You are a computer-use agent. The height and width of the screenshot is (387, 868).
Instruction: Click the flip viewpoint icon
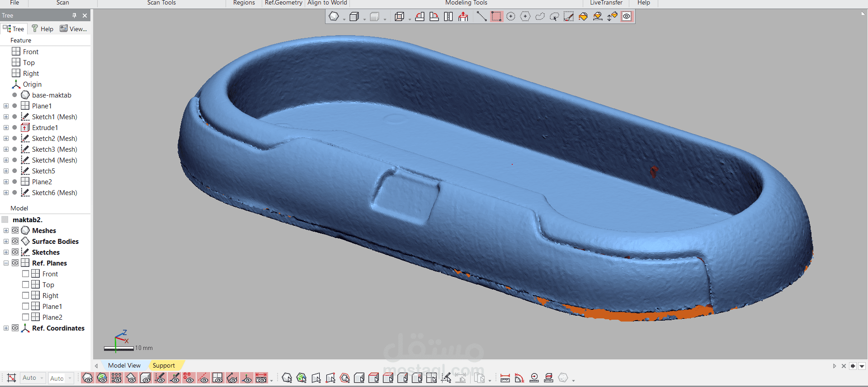tap(448, 17)
